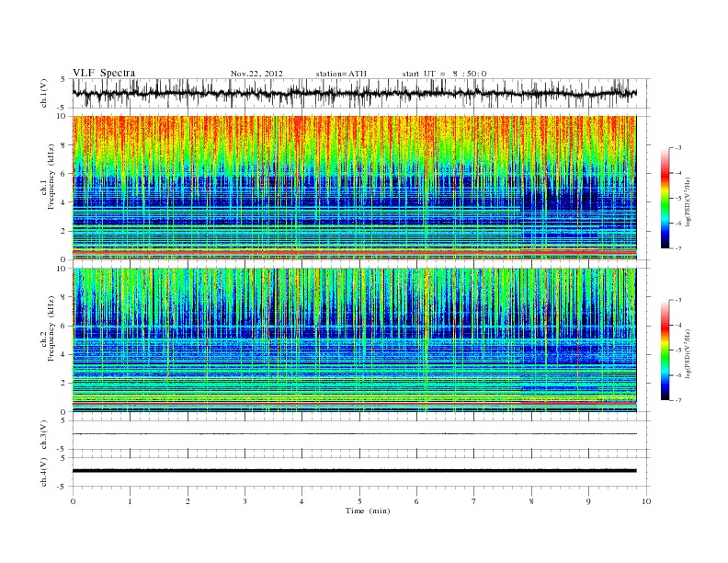Click the ch.3 flat voltage trace panel
Image resolution: width=728 pixels, height=563 pixels.
tap(361, 435)
